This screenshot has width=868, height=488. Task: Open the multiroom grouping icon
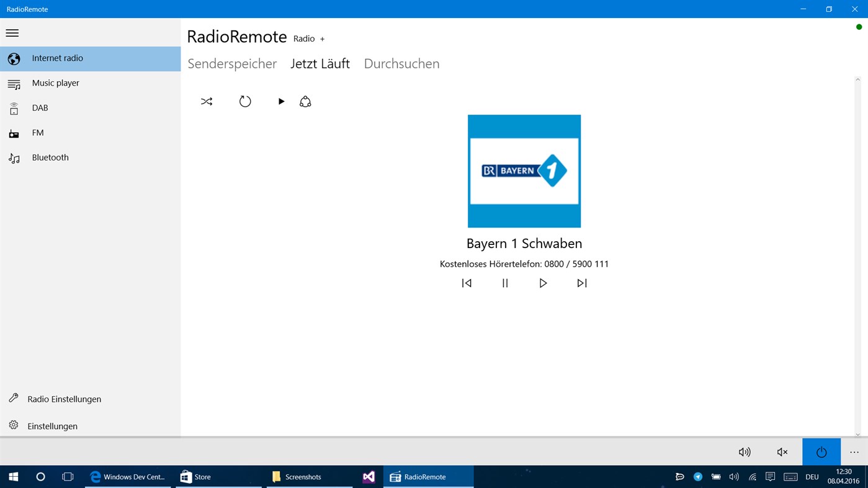305,101
